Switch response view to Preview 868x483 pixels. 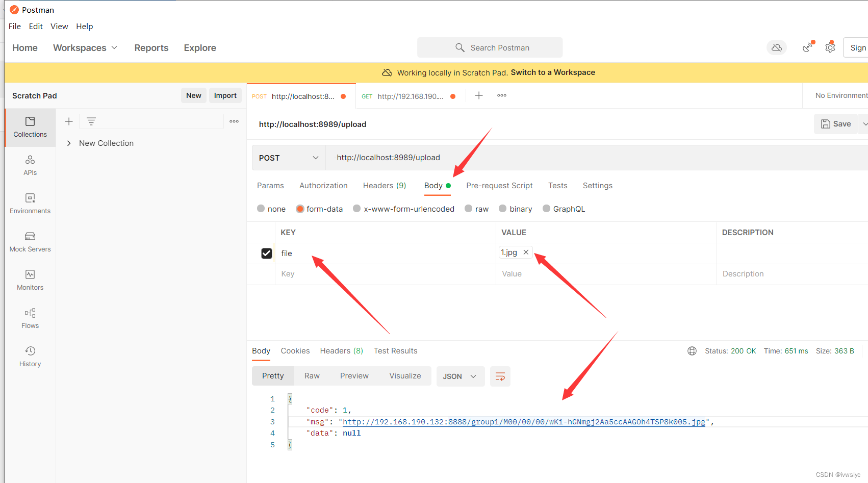354,376
